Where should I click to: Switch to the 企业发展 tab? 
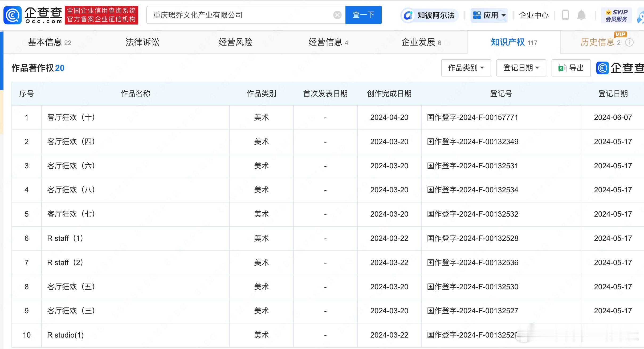coord(421,42)
